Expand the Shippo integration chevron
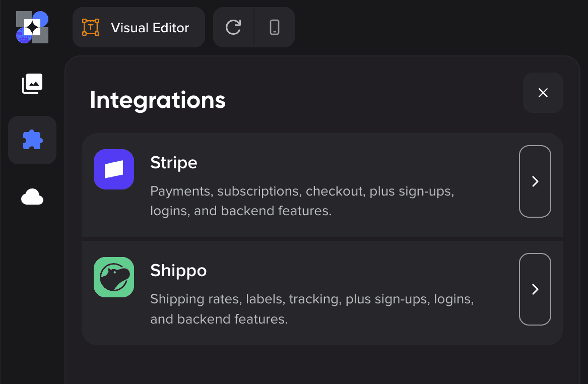This screenshot has height=384, width=588. [x=535, y=289]
